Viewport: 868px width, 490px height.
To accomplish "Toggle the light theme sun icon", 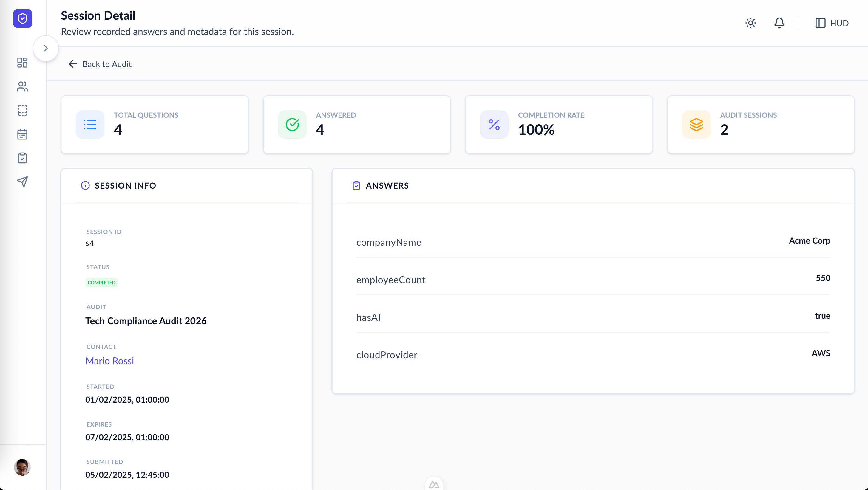I will (751, 23).
